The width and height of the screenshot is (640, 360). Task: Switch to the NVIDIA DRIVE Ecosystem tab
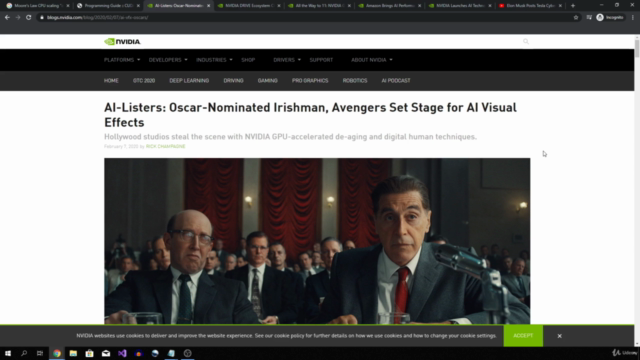(x=249, y=6)
